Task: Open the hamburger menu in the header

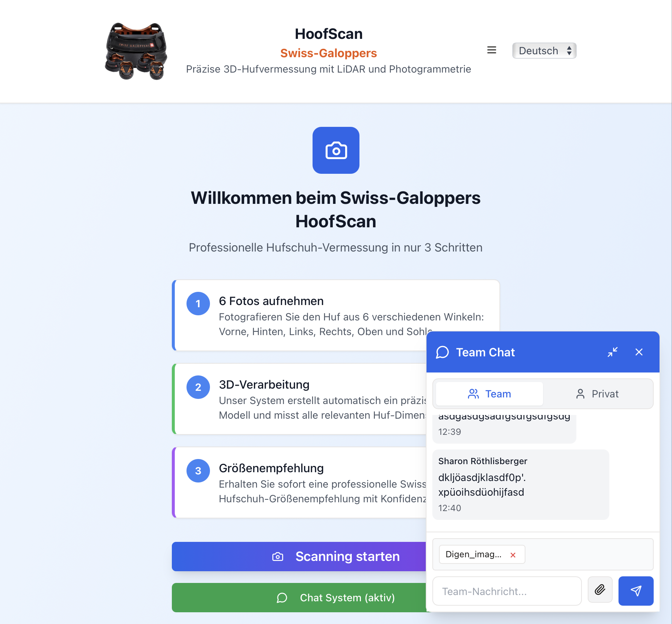Action: pyautogui.click(x=491, y=50)
